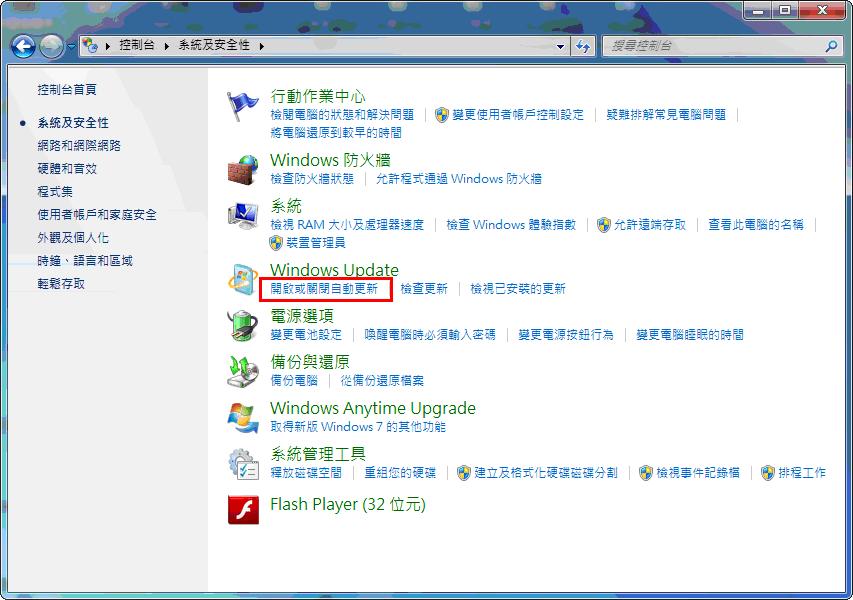Go to 時鐘、語言和區域 in sidebar
This screenshot has height=600, width=853.
(85, 261)
